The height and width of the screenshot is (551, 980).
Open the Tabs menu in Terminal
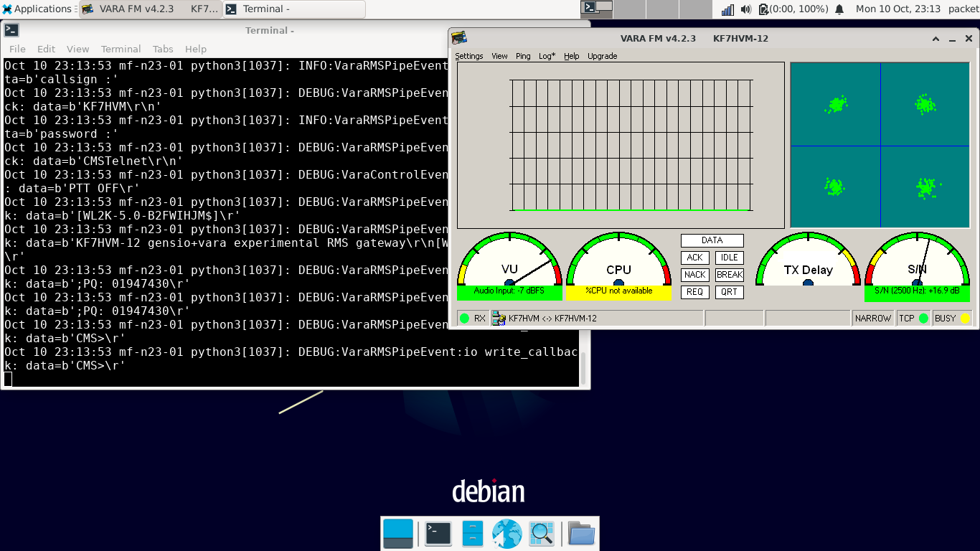pyautogui.click(x=163, y=49)
